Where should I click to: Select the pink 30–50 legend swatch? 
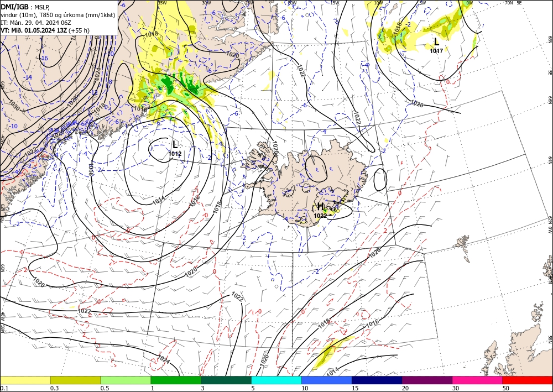point(478,380)
